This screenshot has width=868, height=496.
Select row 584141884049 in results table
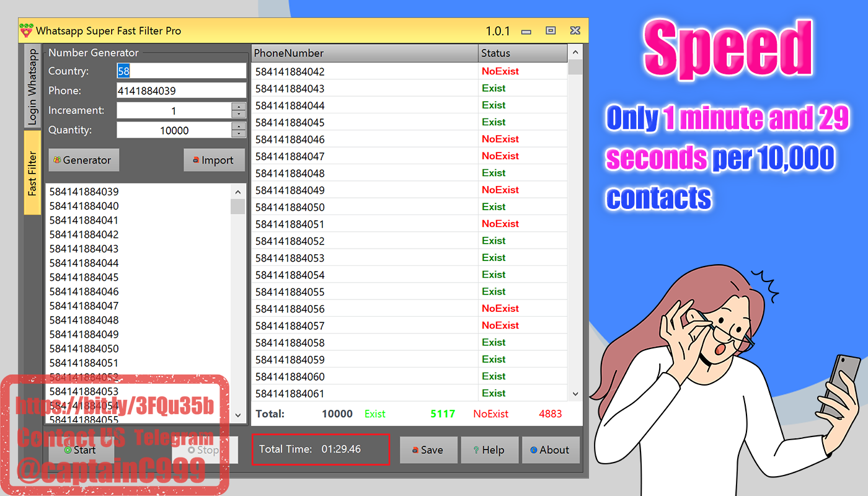coord(409,190)
